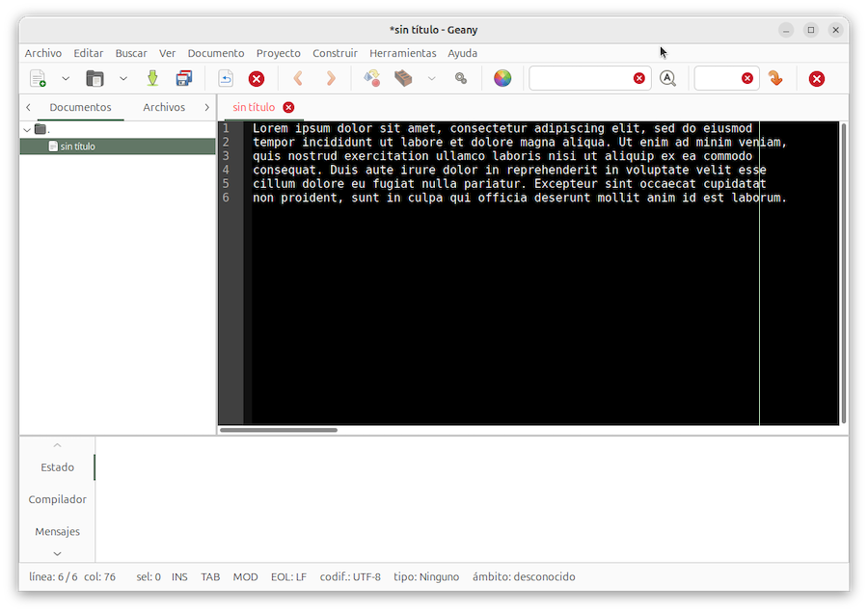Open the build options dropdown arrow
This screenshot has height=612, width=868.
tap(431, 79)
